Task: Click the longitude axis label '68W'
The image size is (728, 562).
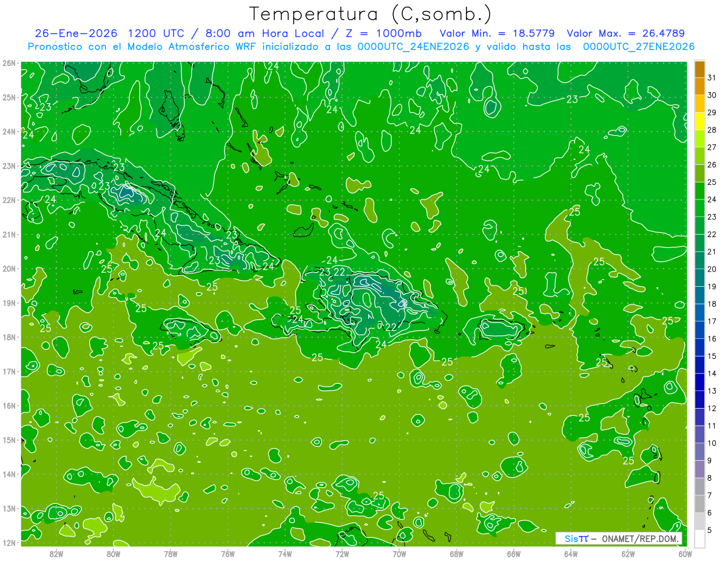Action: [457, 554]
